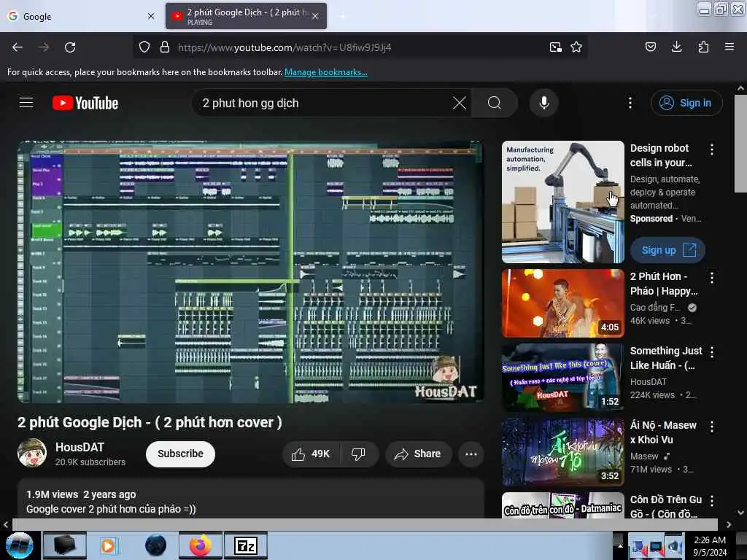The image size is (747, 560).
Task: Click the page's vertical scrollbar thumb
Action: tap(740, 144)
